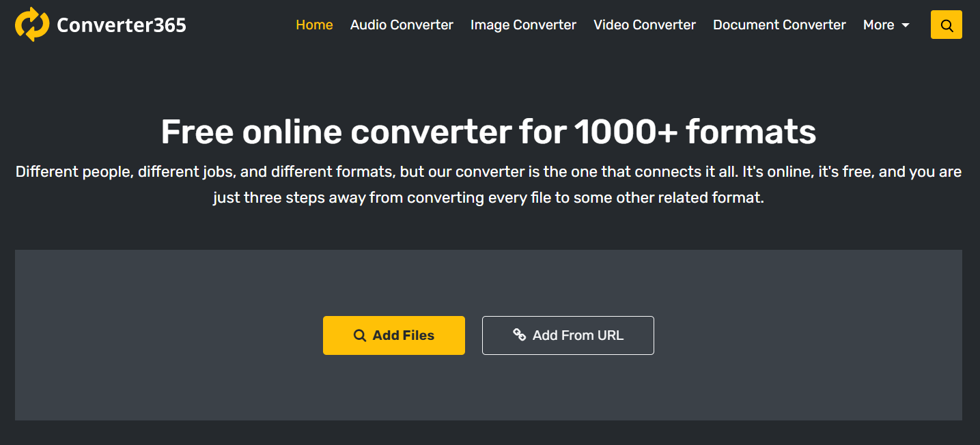The image size is (980, 445).
Task: Click the caret arrow next to More
Action: (906, 25)
